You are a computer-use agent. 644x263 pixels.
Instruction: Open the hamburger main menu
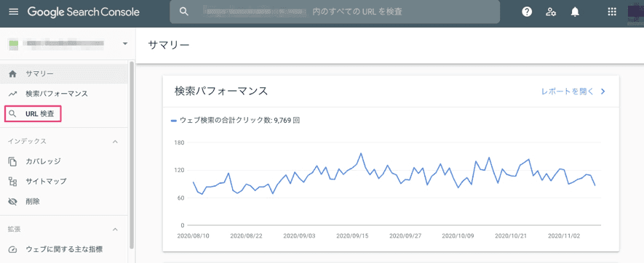click(x=14, y=12)
